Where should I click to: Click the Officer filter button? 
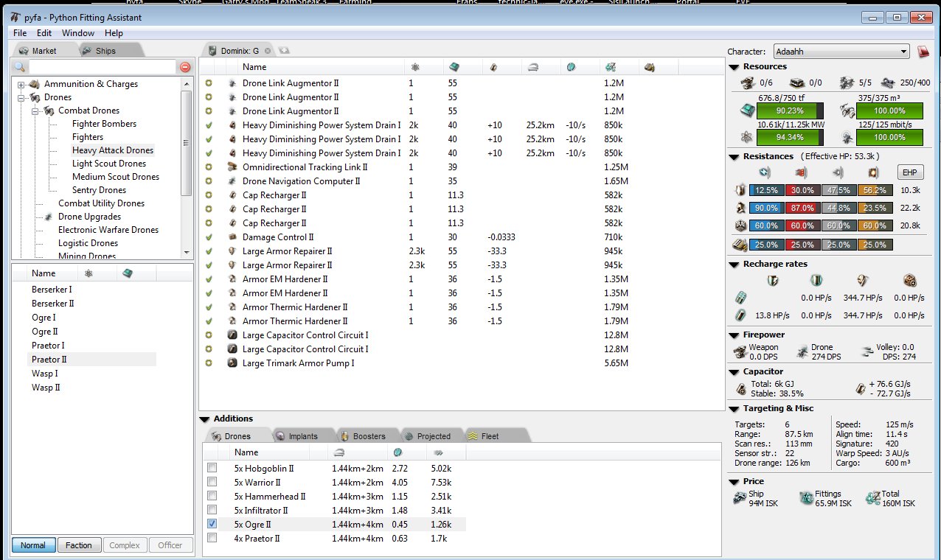170,545
